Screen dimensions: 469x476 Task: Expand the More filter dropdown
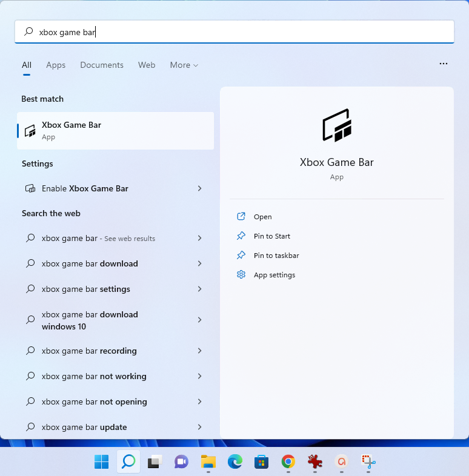[184, 65]
